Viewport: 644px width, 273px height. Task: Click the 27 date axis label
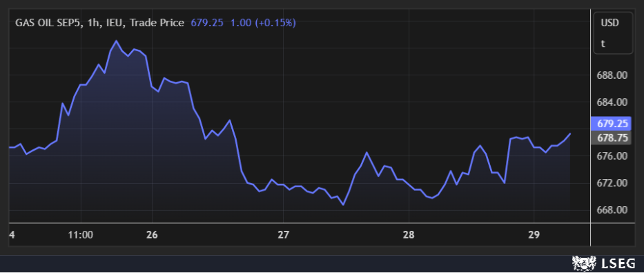[x=284, y=236]
